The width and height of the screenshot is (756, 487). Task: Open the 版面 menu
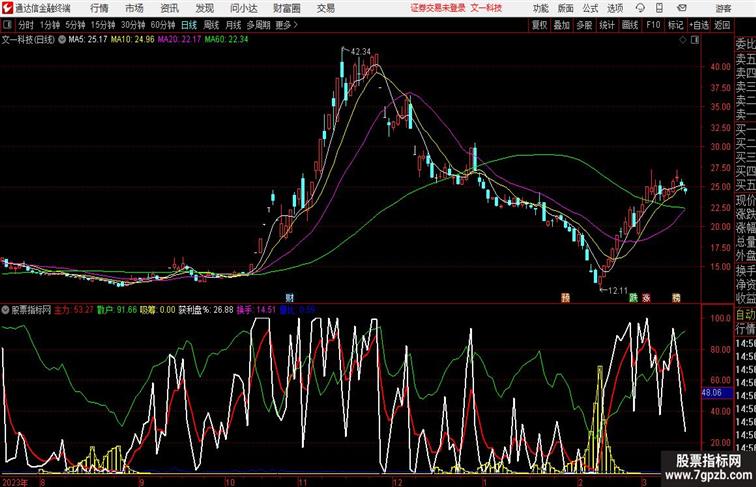click(565, 8)
